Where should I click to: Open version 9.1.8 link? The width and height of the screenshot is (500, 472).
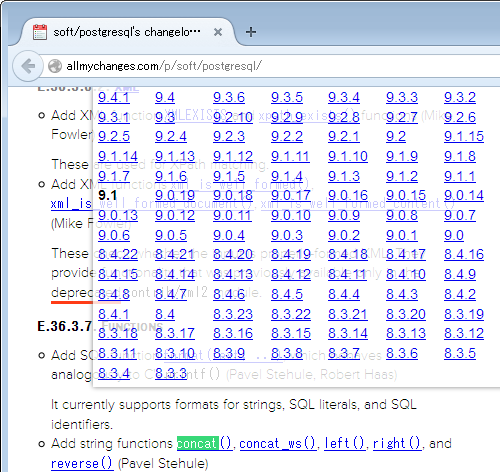tap(460, 156)
